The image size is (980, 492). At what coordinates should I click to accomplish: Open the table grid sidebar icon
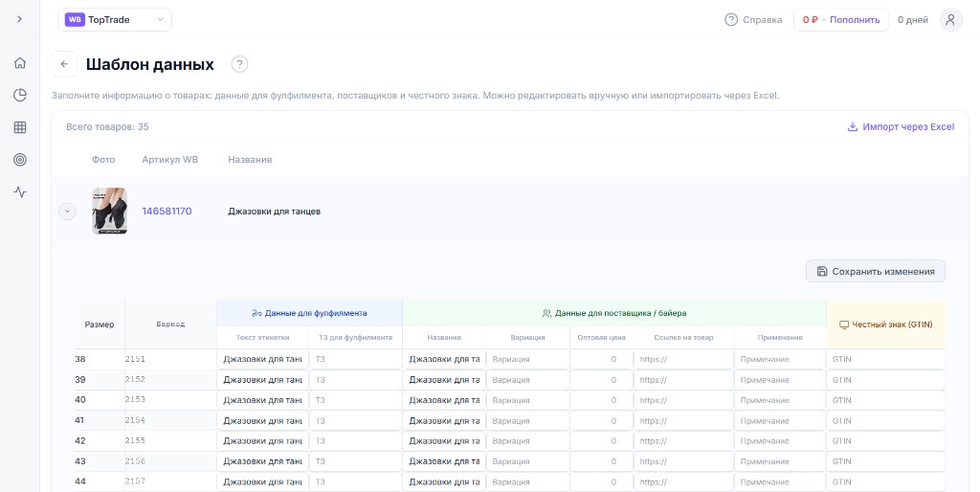[20, 127]
